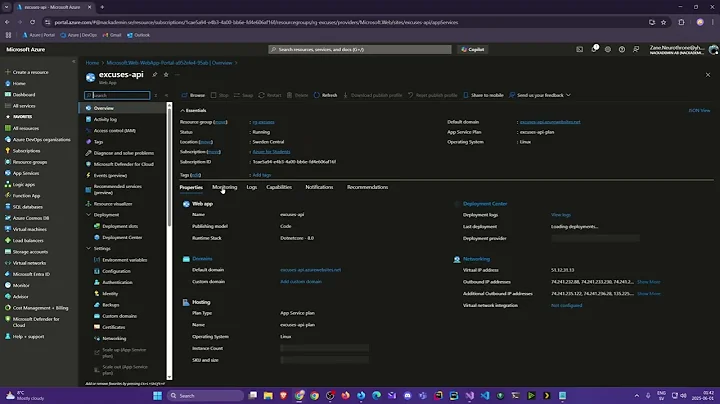Open Send us your feedback dropdown
The image size is (720, 404).
click(540, 95)
